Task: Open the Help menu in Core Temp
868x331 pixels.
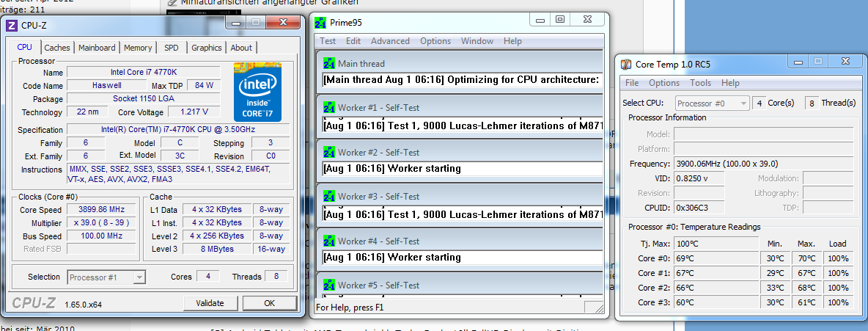Action: tap(730, 83)
